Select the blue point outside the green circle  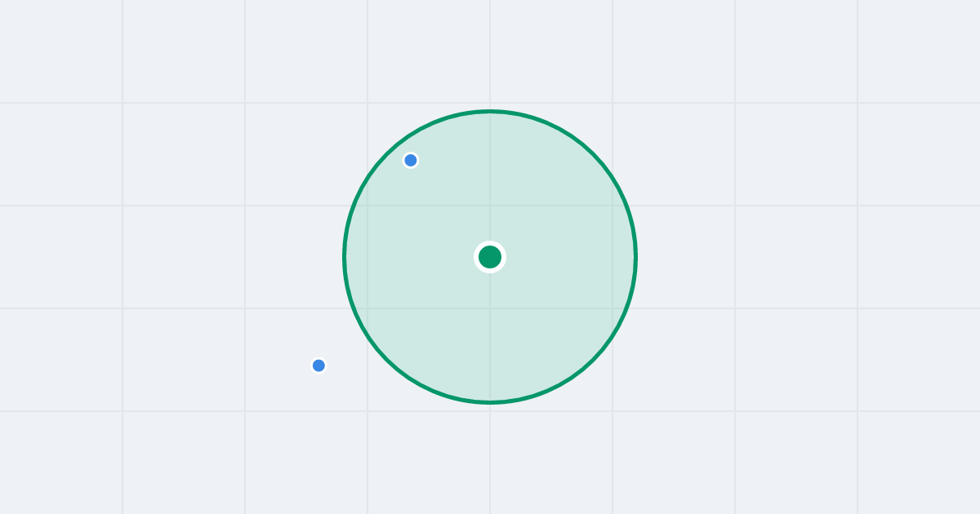(x=318, y=366)
